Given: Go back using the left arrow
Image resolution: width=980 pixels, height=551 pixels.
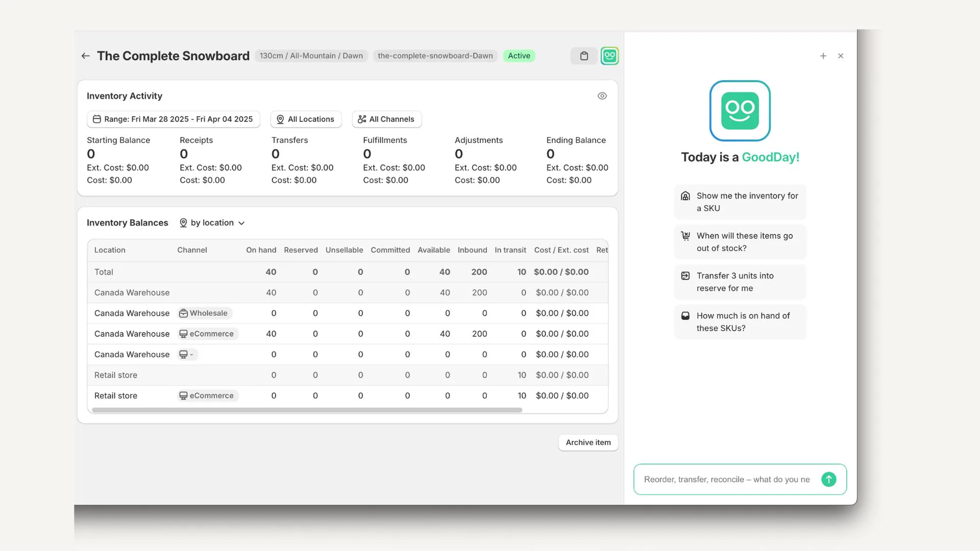Looking at the screenshot, I should point(86,56).
